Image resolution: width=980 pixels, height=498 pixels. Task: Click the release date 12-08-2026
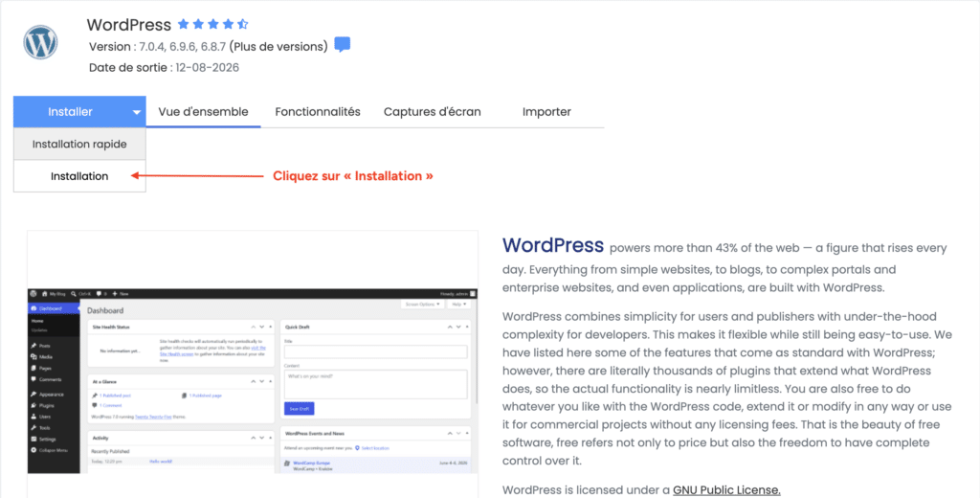click(207, 68)
